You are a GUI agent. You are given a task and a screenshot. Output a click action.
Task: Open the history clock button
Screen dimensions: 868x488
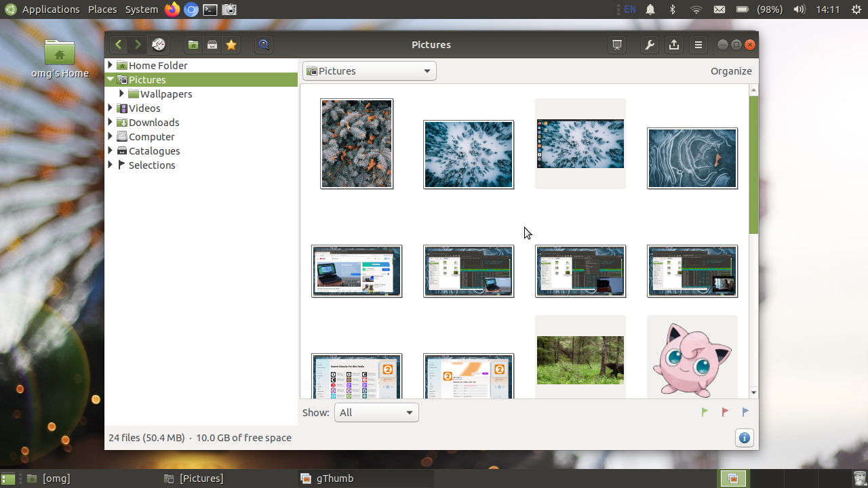point(158,45)
